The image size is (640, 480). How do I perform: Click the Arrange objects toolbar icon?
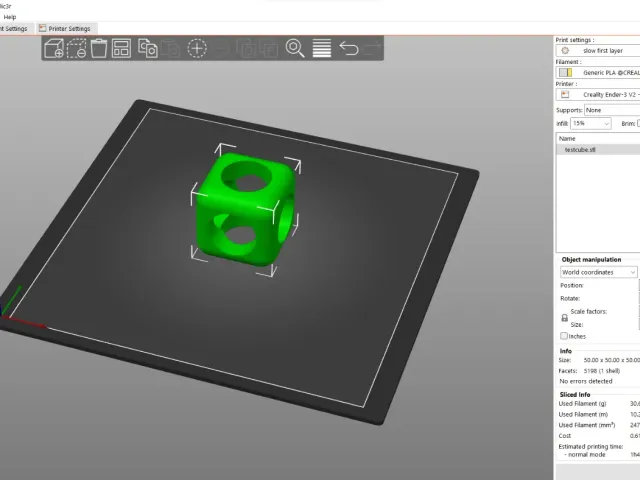(x=121, y=48)
